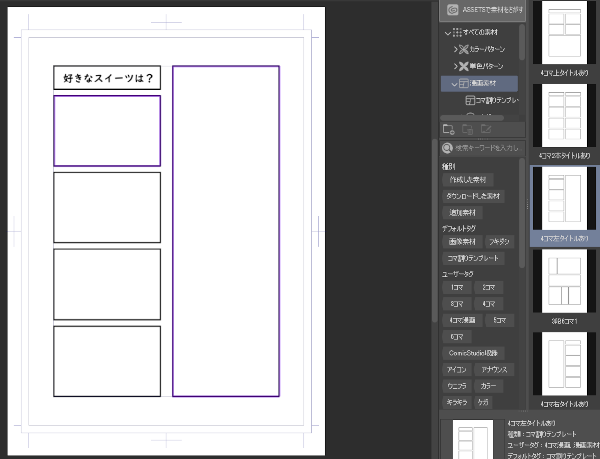Toggle the フキダシ default tag
This screenshot has width=600, height=459.
(x=499, y=242)
